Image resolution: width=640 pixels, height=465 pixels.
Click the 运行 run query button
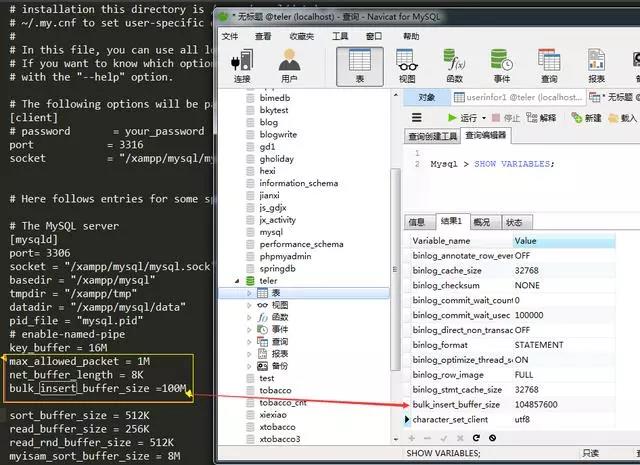pyautogui.click(x=462, y=118)
